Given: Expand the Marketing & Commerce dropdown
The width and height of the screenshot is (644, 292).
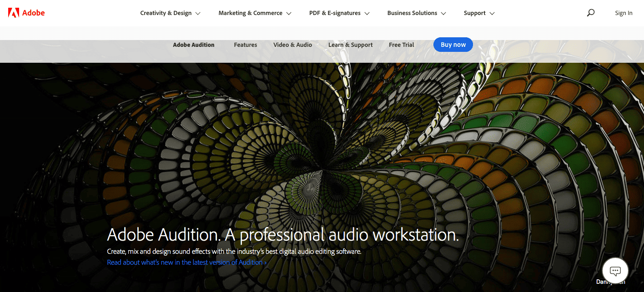Looking at the screenshot, I should click(255, 13).
